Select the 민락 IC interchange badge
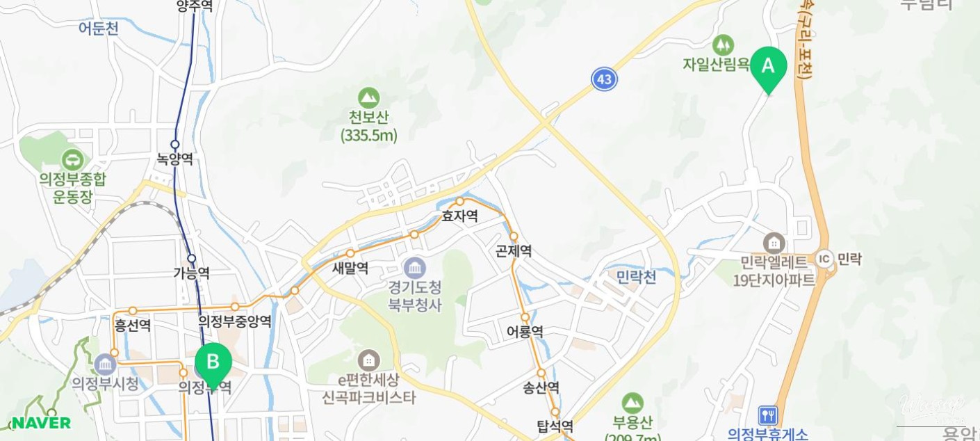This screenshot has height=441, width=980. tap(825, 259)
